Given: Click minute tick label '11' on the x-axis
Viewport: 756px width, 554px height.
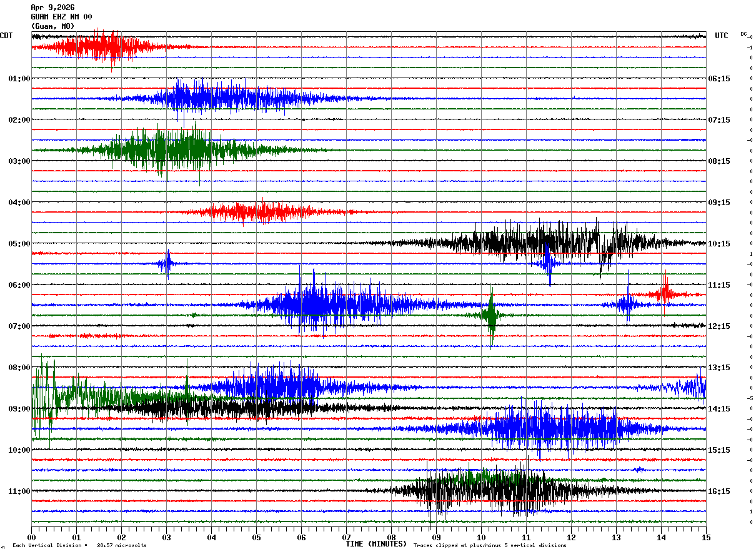Looking at the screenshot, I should click(x=527, y=537).
